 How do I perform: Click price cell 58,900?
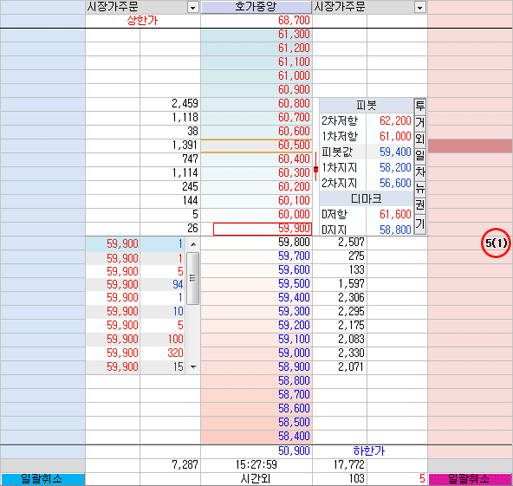point(256,367)
